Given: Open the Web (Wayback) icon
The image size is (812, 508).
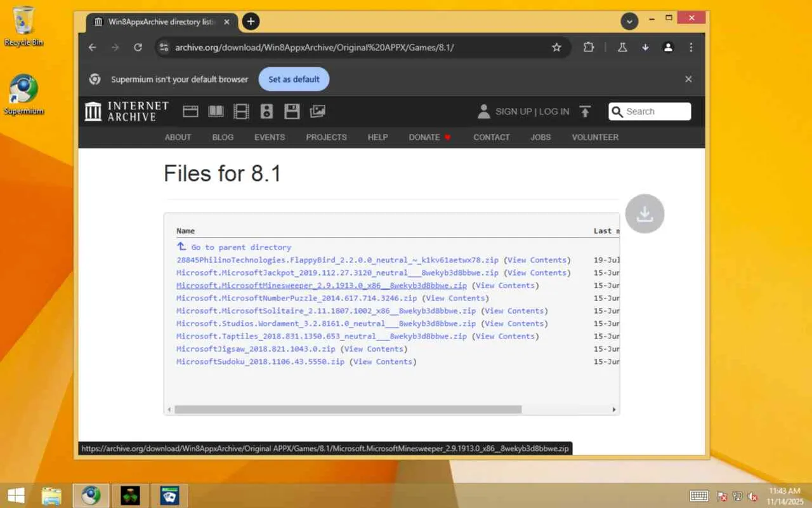Looking at the screenshot, I should (x=190, y=112).
